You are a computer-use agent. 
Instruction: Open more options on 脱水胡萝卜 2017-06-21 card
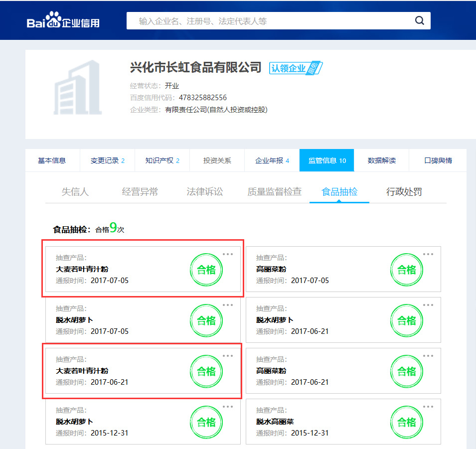[x=428, y=305]
